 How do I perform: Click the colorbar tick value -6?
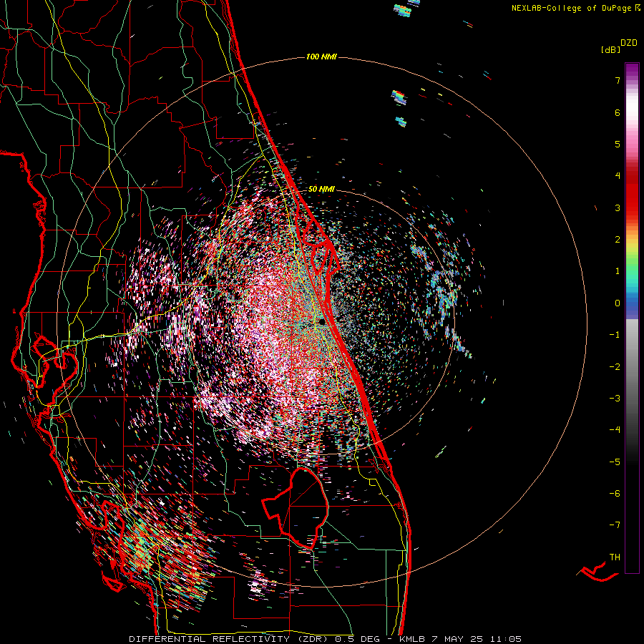[x=615, y=494]
